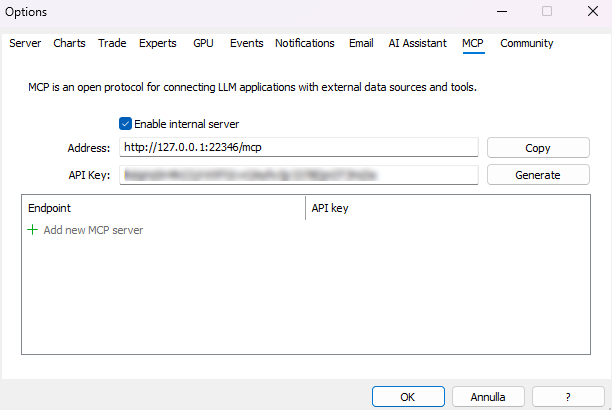Copy the MCP server address
This screenshot has width=612, height=410.
(538, 148)
